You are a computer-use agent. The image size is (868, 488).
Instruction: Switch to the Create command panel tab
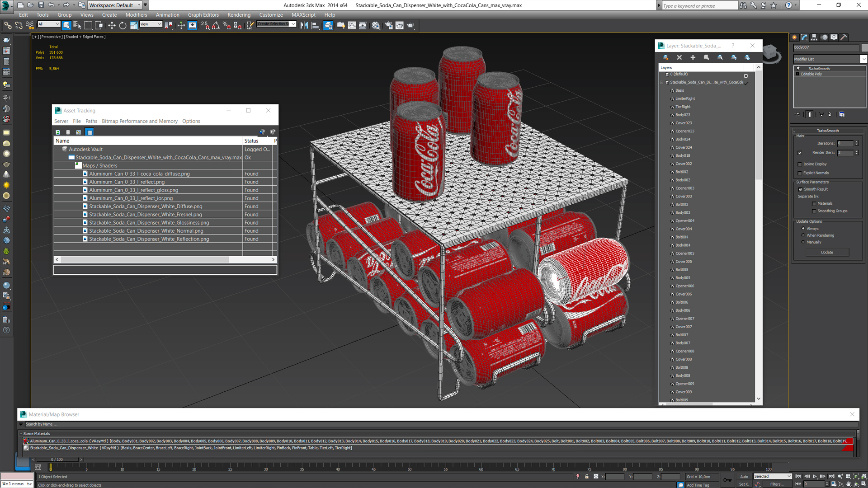coord(794,38)
